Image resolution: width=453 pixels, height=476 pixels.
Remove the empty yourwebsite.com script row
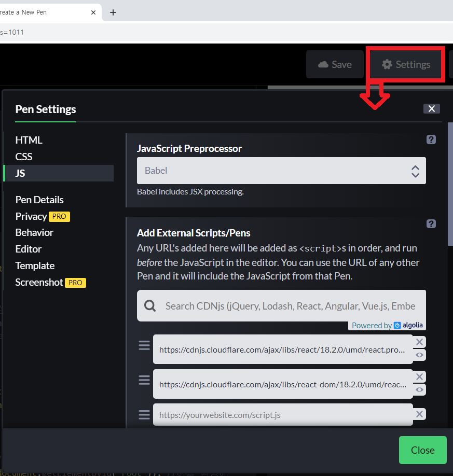pos(420,414)
